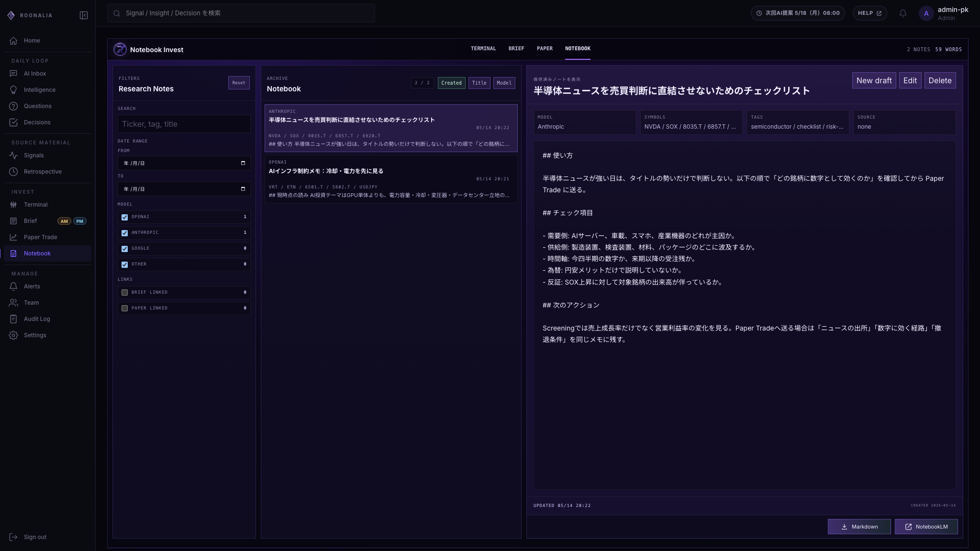Open FROM date calendar picker icon
Viewport: 980px width, 551px height.
click(243, 163)
